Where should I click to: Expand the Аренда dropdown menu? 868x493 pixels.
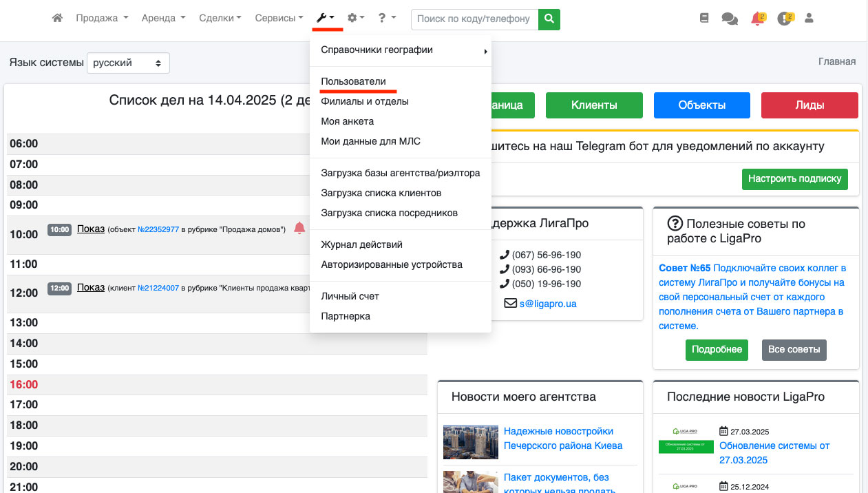click(x=163, y=19)
